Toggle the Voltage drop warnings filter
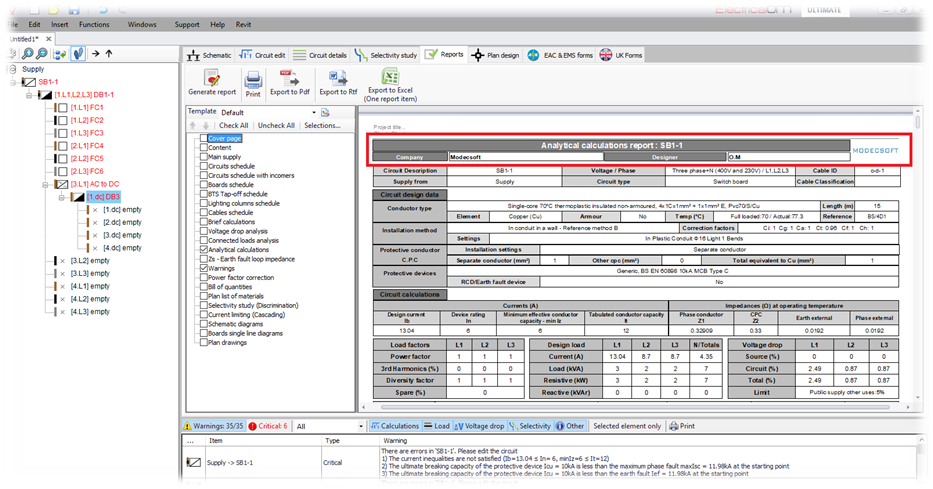The height and width of the screenshot is (489, 933). click(479, 426)
